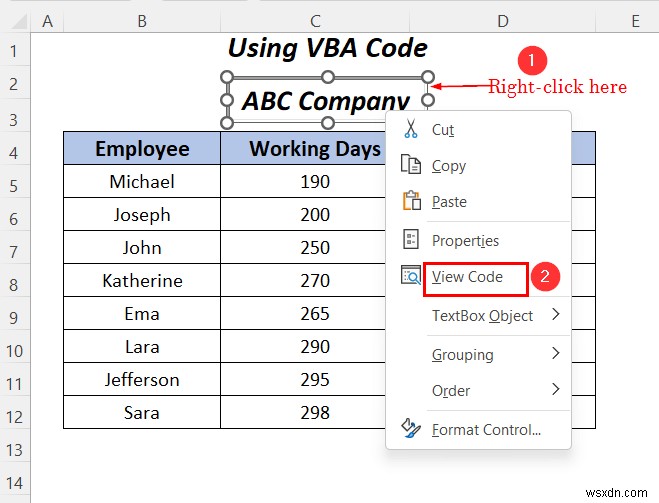Select the cell with value 270
The height and width of the screenshot is (503, 659).
pos(303,280)
